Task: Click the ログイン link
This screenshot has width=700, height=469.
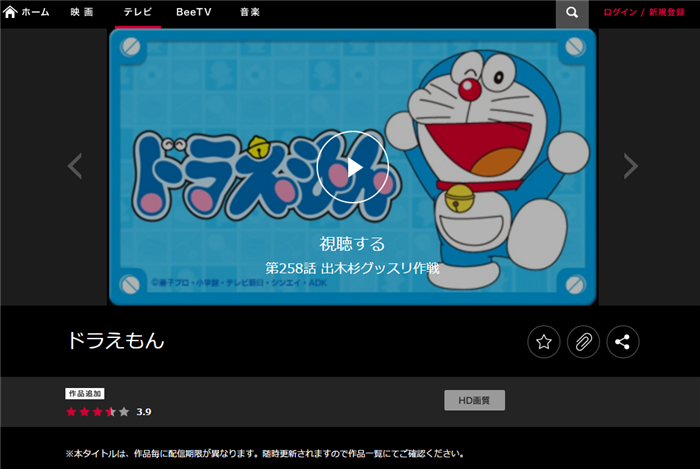Action: [620, 13]
